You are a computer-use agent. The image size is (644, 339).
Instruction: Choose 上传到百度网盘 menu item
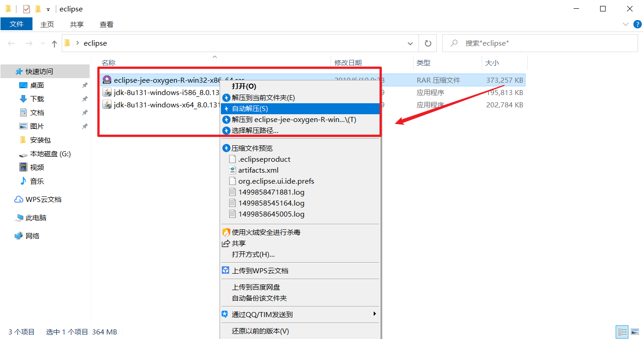coord(300,287)
